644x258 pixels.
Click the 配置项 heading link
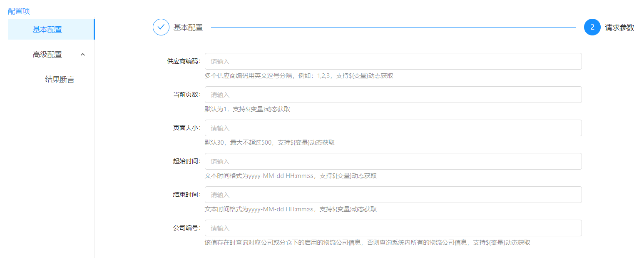(x=19, y=11)
